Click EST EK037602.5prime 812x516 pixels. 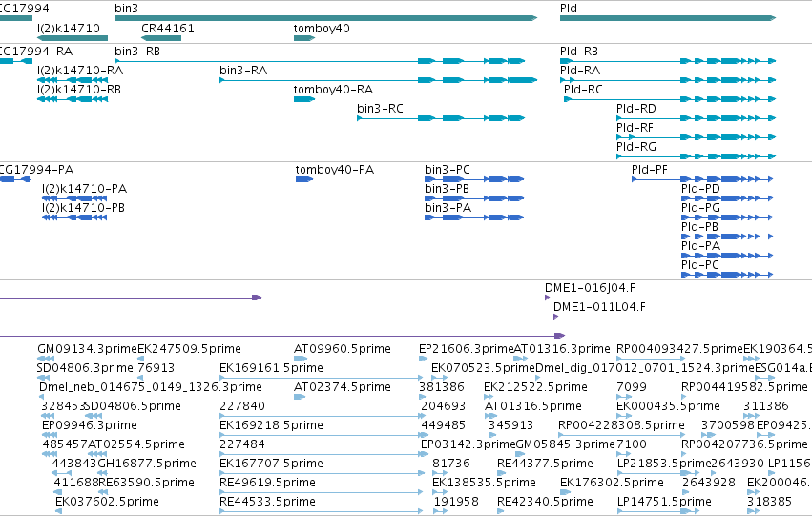(x=58, y=512)
